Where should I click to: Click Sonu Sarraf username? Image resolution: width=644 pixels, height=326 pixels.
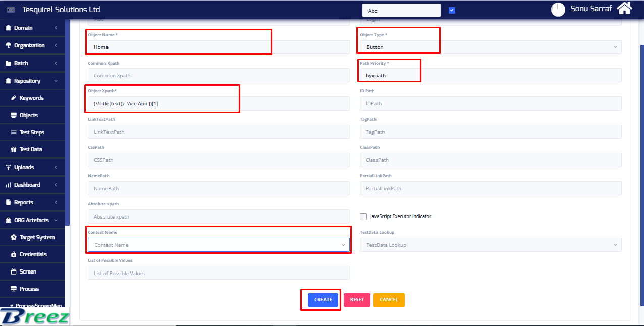tap(592, 9)
